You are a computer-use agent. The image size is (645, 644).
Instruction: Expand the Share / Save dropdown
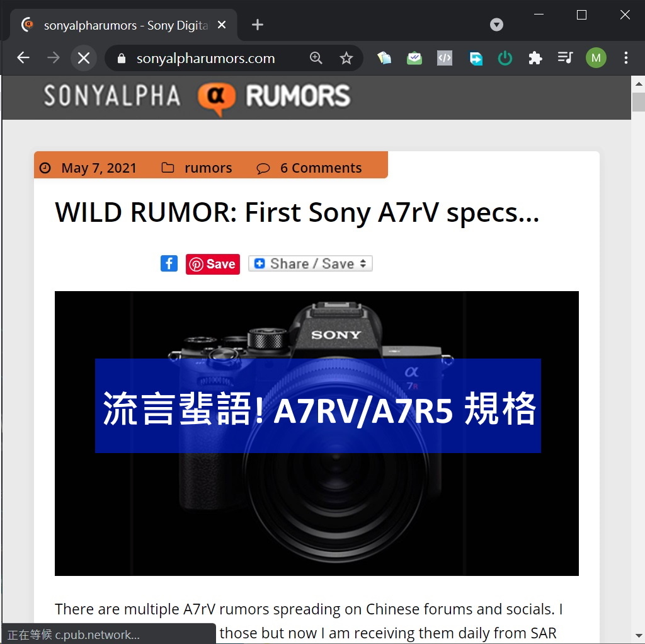pos(311,263)
